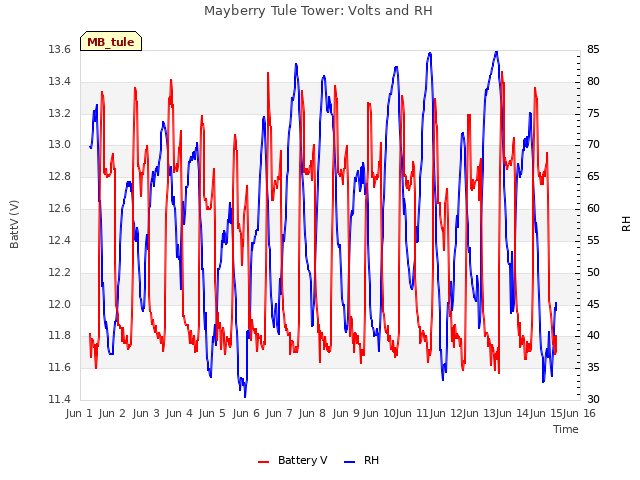Viewport: 640px width, 480px height.
Task: Click the 12.8 left axis tick label
Action: [x=60, y=177]
